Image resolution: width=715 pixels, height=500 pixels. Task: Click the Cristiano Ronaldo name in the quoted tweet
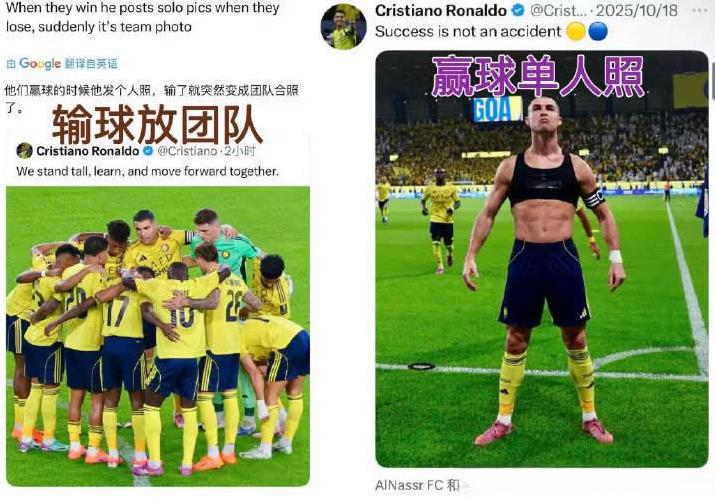click(88, 151)
